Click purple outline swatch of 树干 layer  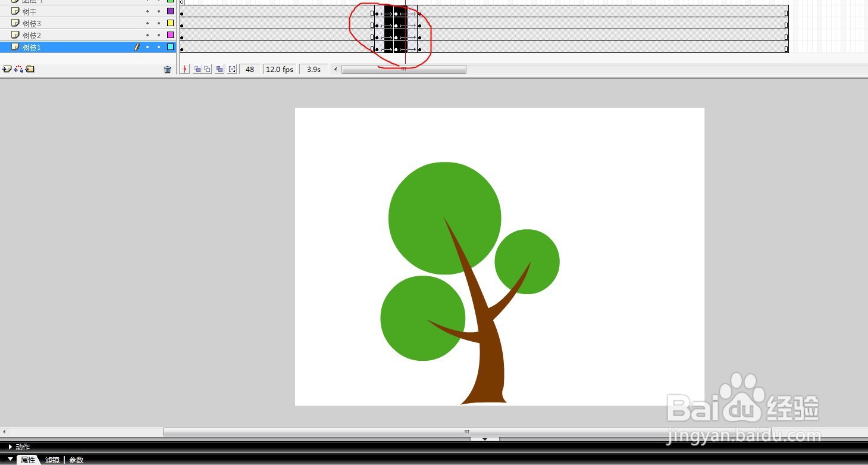(x=171, y=11)
